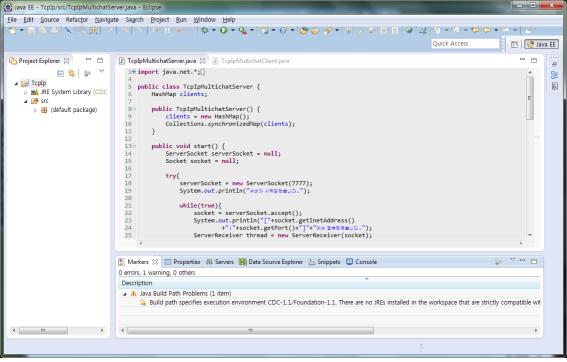Screen dimensions: 567x362
Task: Open the Project Explorer view menu chevron
Action: pos(101,72)
